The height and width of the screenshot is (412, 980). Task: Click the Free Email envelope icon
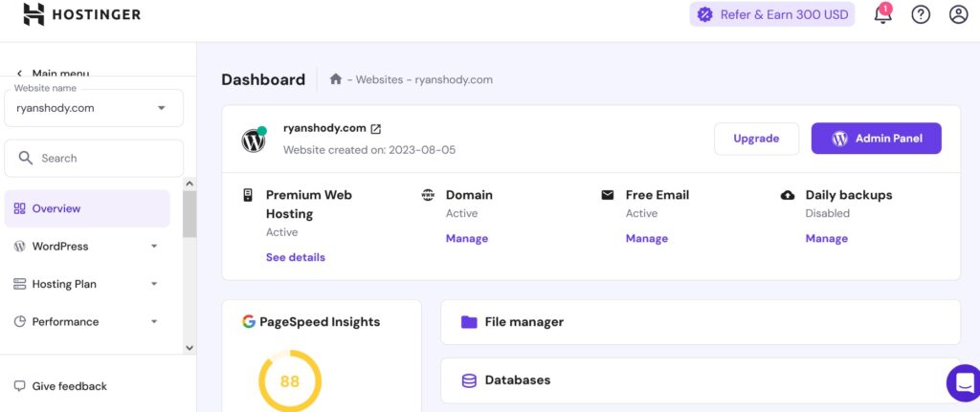(608, 195)
